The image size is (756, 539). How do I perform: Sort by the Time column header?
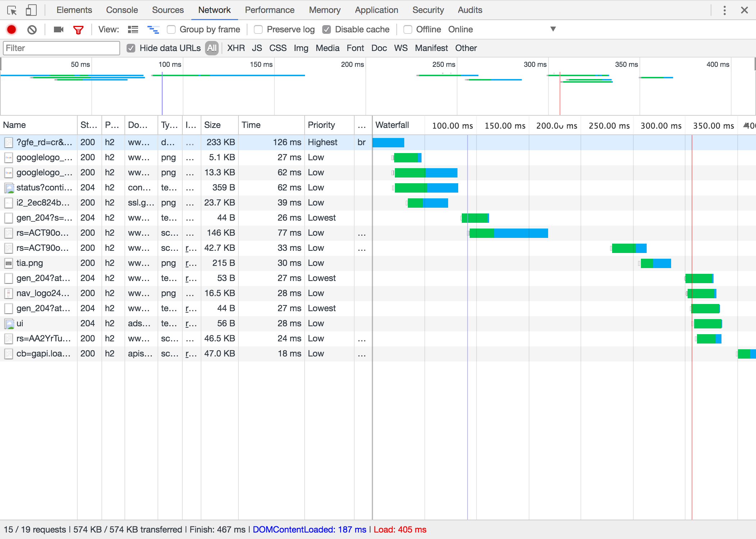click(x=272, y=125)
